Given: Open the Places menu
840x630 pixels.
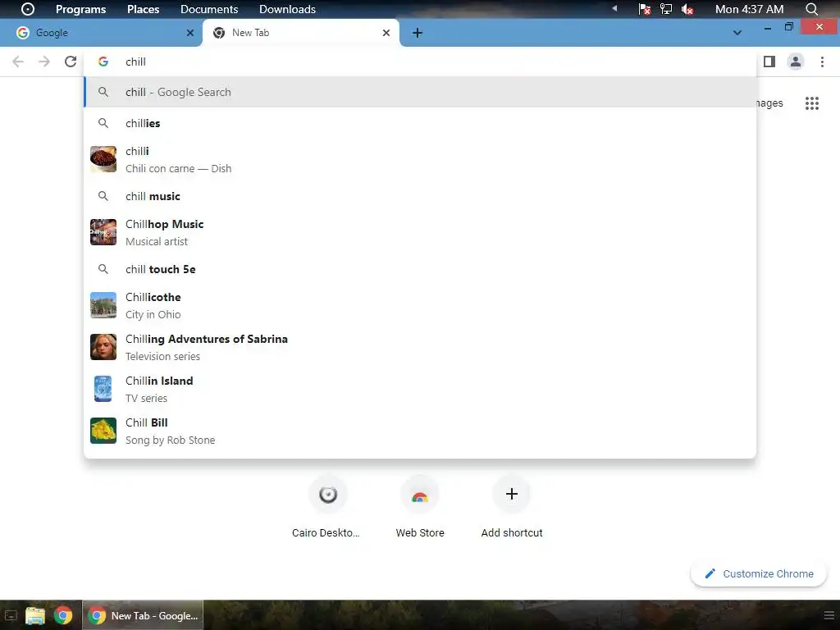Looking at the screenshot, I should [143, 9].
